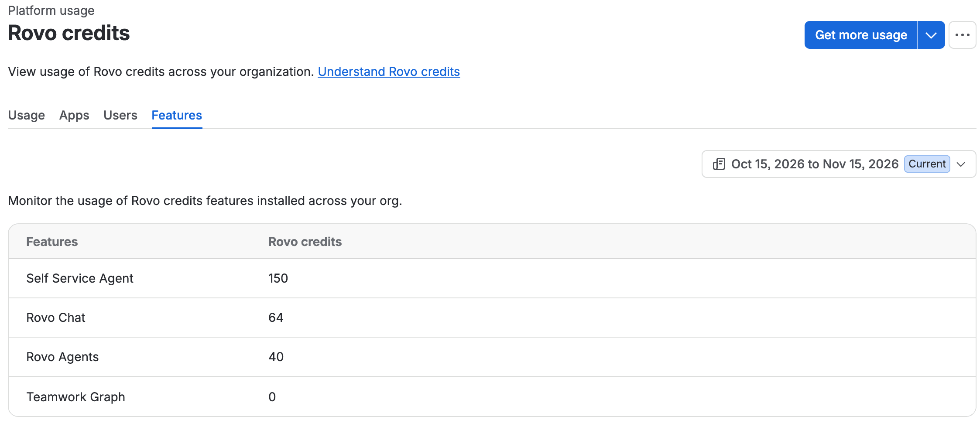980x427 pixels.
Task: Click the 150 credits value
Action: click(278, 278)
